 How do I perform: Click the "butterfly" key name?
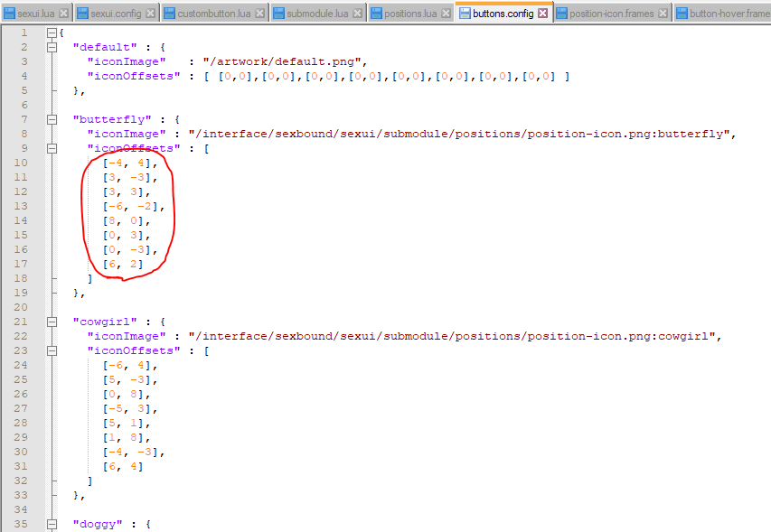(x=112, y=119)
